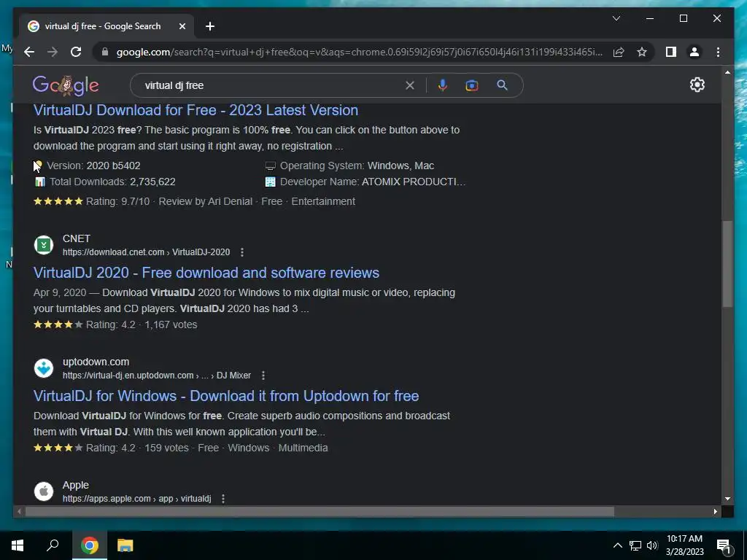Click horizontal scroll left arrow
This screenshot has height=560, width=747.
pos(19,511)
